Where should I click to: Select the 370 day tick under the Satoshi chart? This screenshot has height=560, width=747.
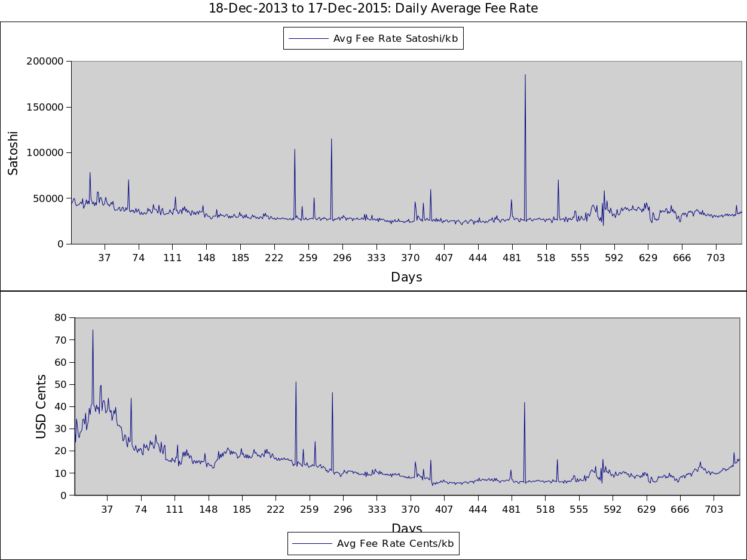click(x=410, y=258)
